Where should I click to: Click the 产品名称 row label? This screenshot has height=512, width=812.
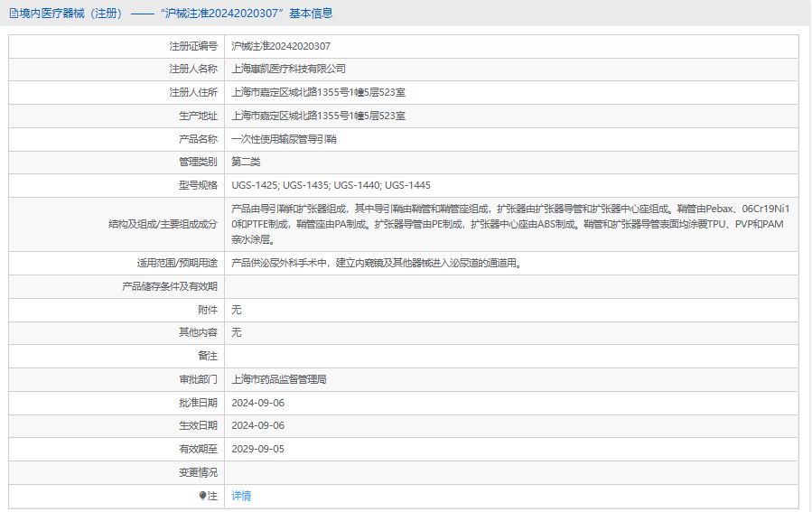(x=199, y=139)
